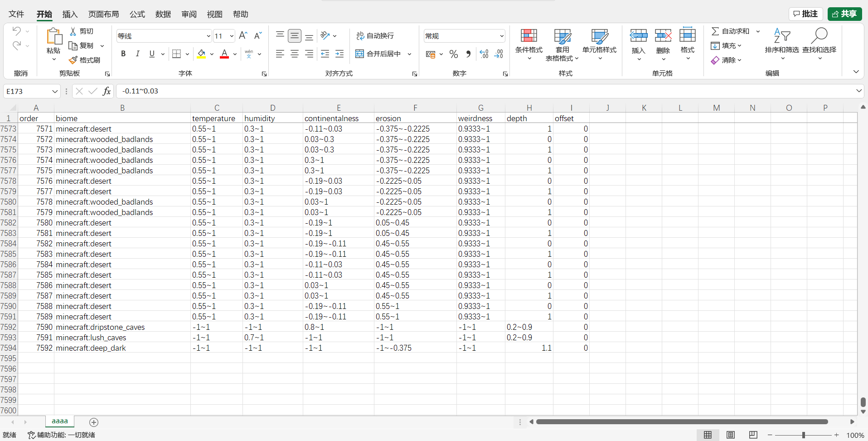The width and height of the screenshot is (868, 441).
Task: Click the decrease decimal places icon
Action: [x=499, y=54]
